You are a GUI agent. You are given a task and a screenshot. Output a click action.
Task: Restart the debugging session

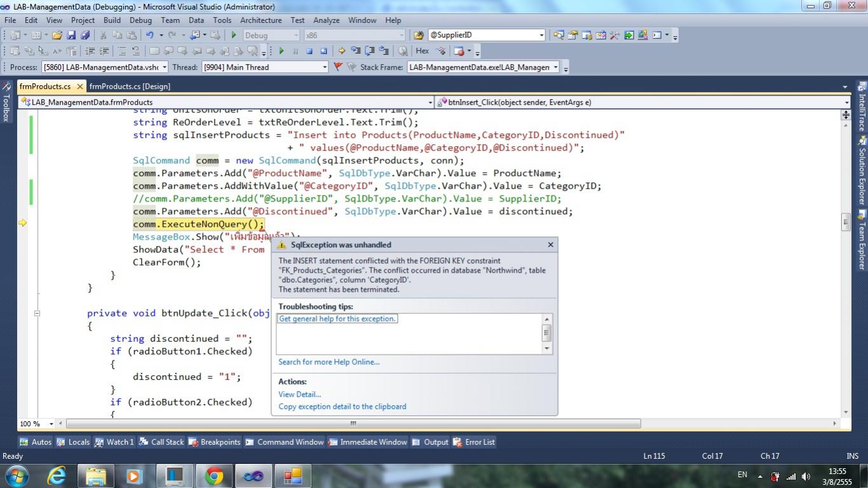323,51
